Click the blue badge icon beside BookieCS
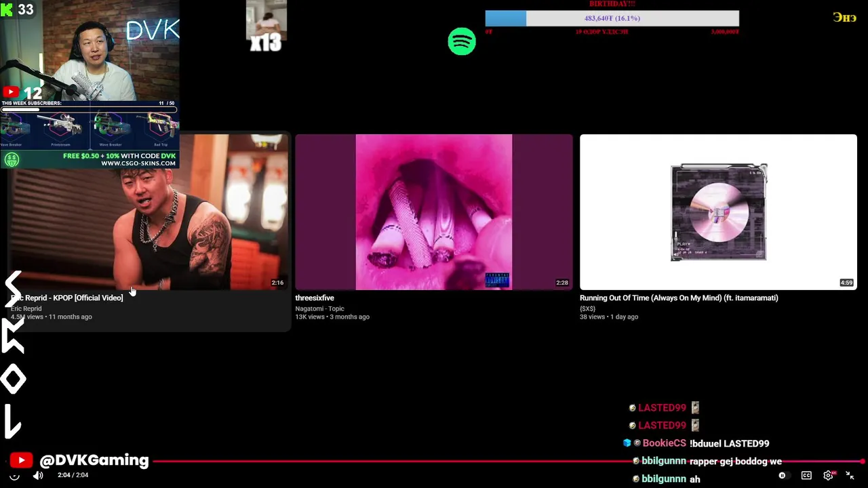This screenshot has width=868, height=488. point(627,443)
